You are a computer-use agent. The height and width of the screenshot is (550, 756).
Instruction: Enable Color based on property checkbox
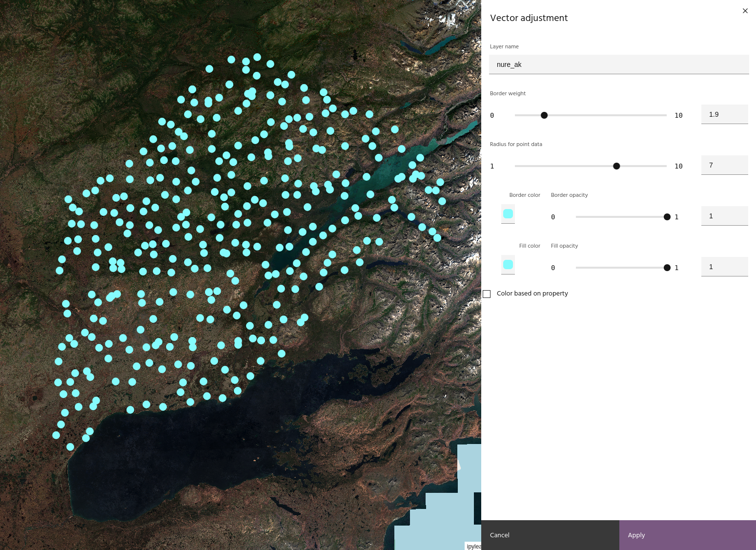click(x=487, y=294)
